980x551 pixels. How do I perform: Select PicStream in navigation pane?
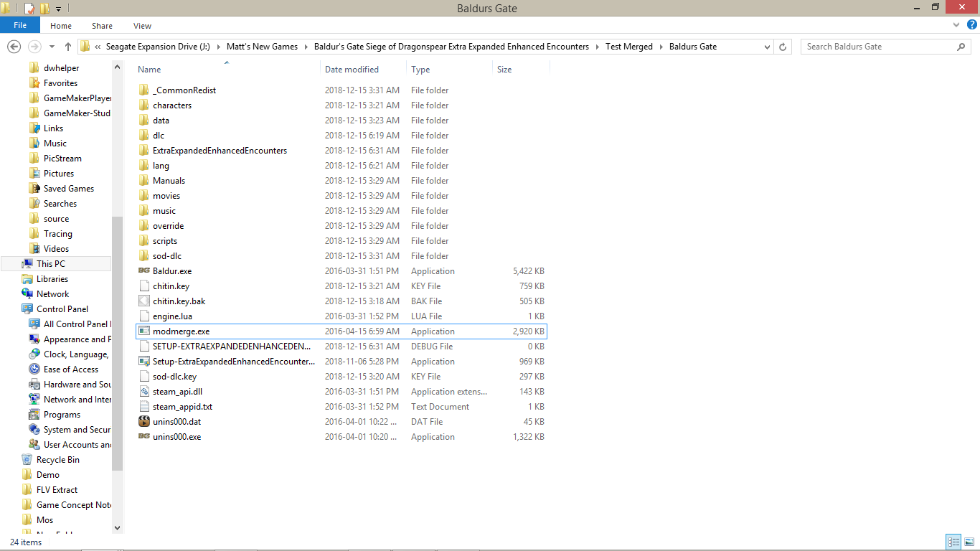62,159
